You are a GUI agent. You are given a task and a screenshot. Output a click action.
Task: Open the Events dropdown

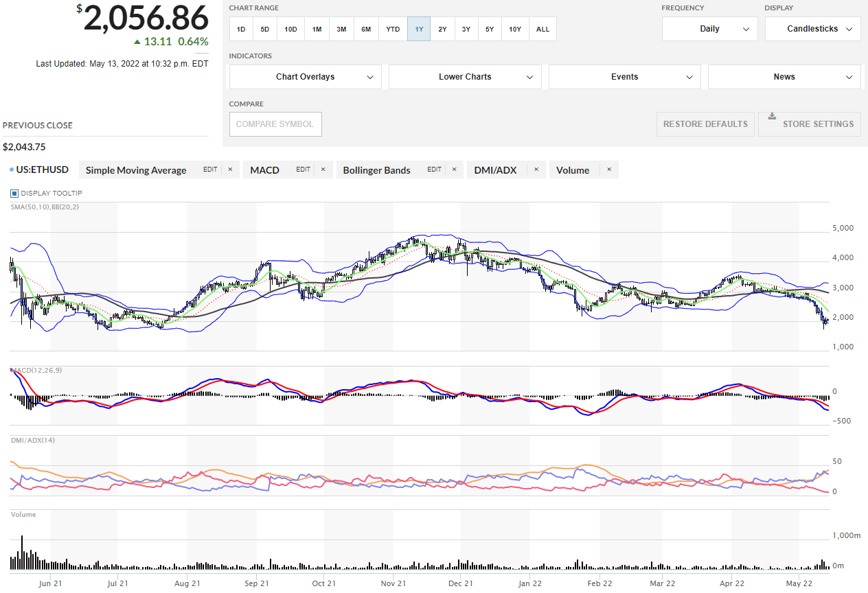[x=624, y=77]
